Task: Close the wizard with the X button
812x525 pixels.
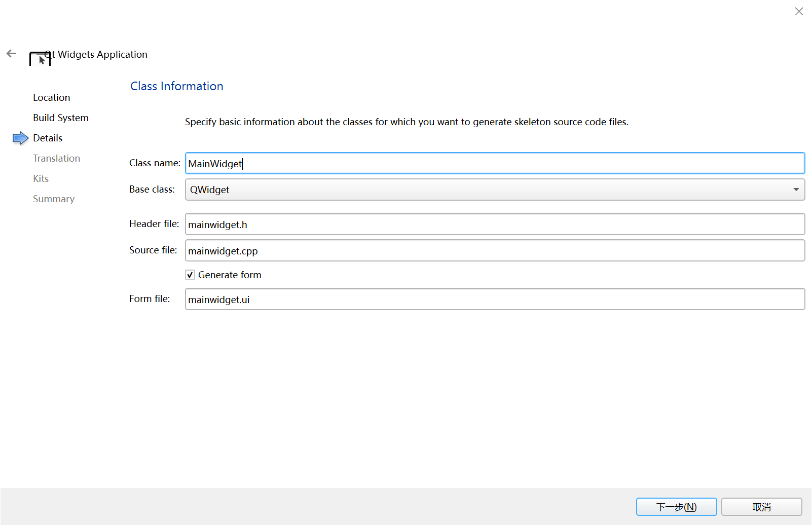Action: 799,12
